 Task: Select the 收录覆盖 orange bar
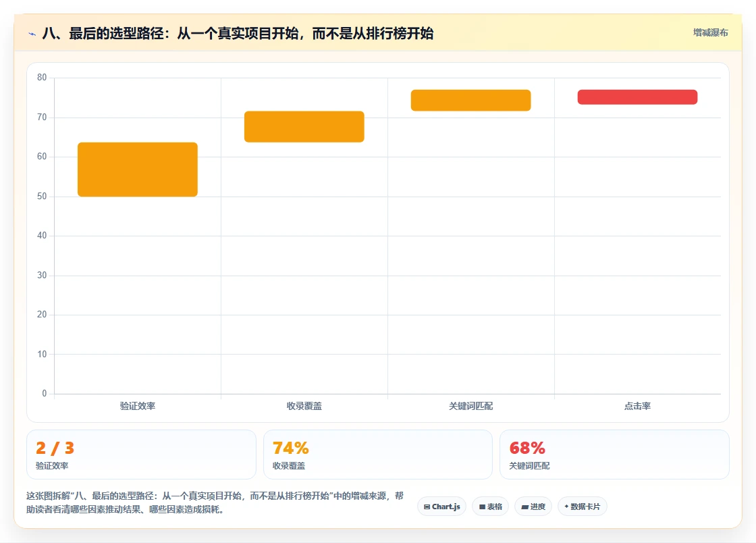(x=304, y=127)
